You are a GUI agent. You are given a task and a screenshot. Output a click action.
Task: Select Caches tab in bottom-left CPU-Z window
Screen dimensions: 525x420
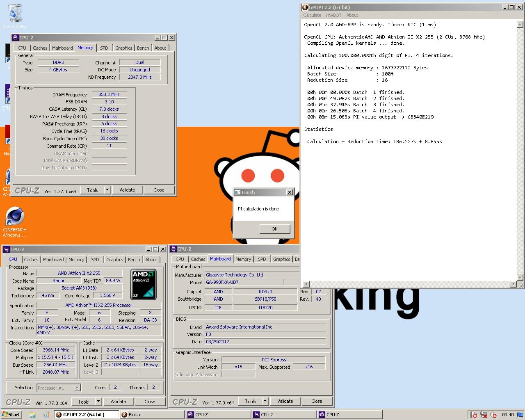click(31, 260)
